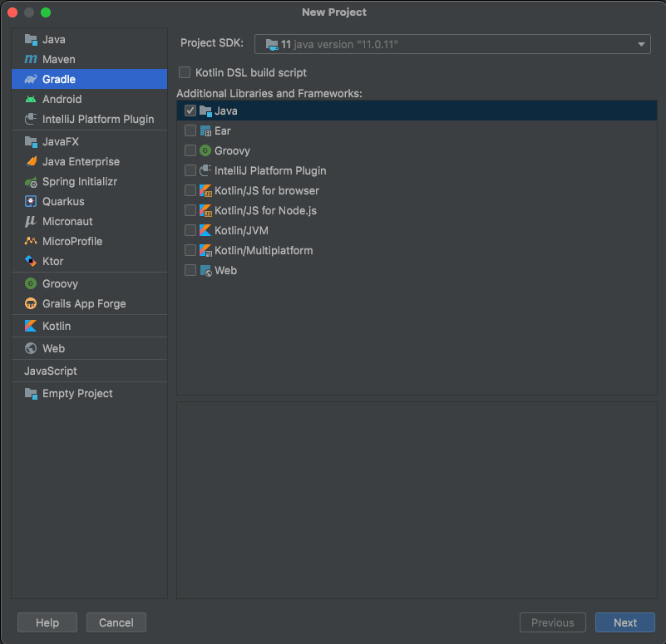Screen dimensions: 666x644
Task: Check the Kotlin/Multiplatform checkbox
Action: click(x=190, y=250)
